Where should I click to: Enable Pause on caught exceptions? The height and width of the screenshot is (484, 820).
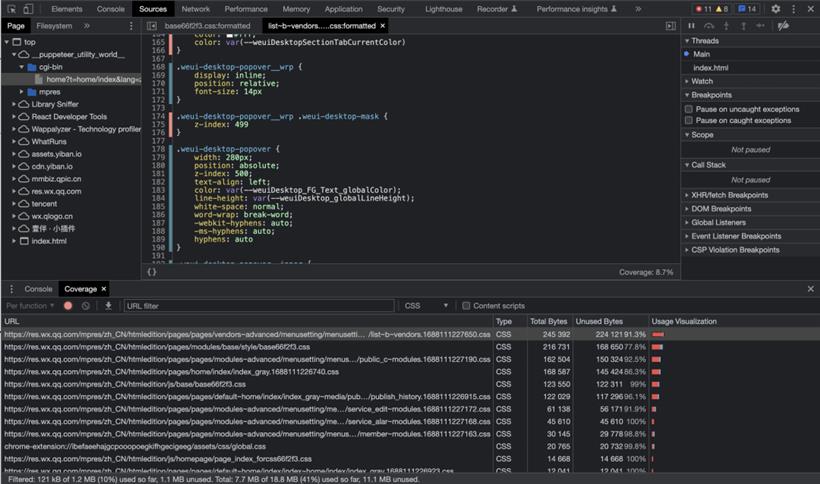[x=689, y=120]
